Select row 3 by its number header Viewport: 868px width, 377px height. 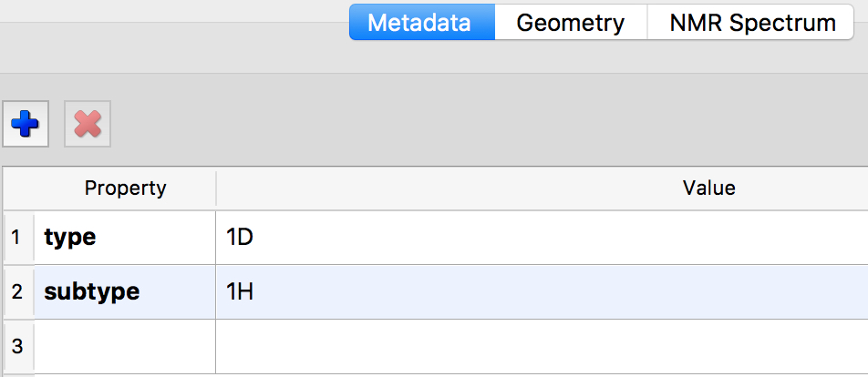[x=16, y=346]
